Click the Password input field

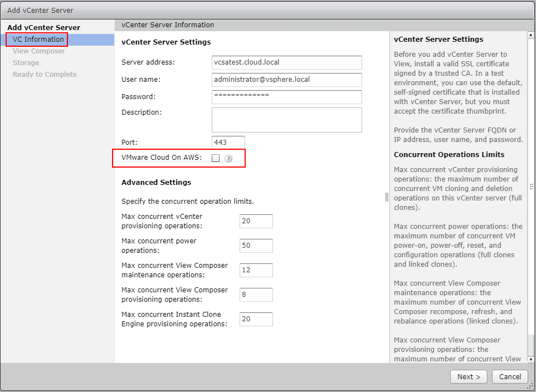click(x=286, y=97)
